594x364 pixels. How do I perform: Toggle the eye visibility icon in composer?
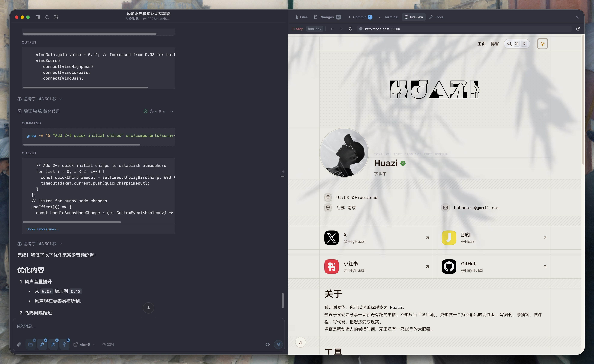point(268,344)
